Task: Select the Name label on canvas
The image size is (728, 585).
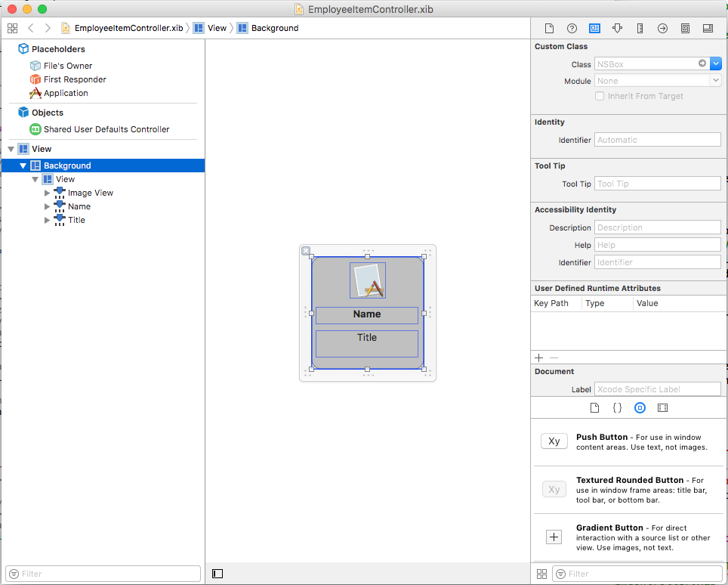Action: click(367, 315)
